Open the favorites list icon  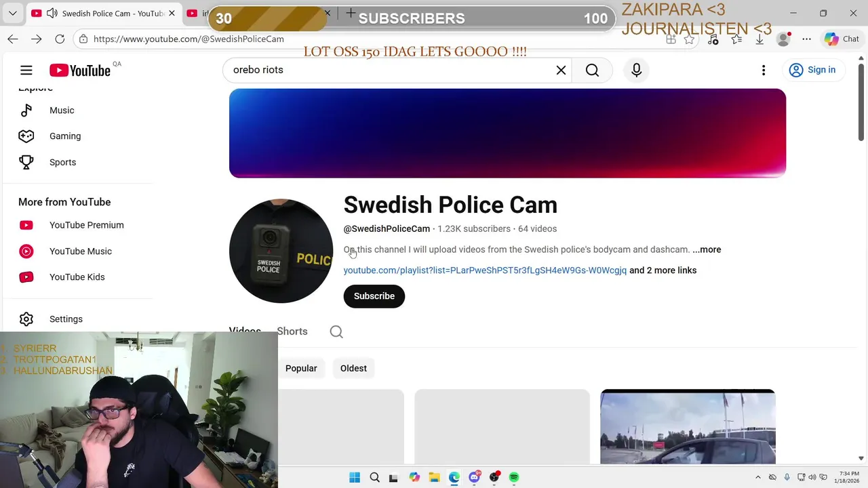tap(736, 39)
